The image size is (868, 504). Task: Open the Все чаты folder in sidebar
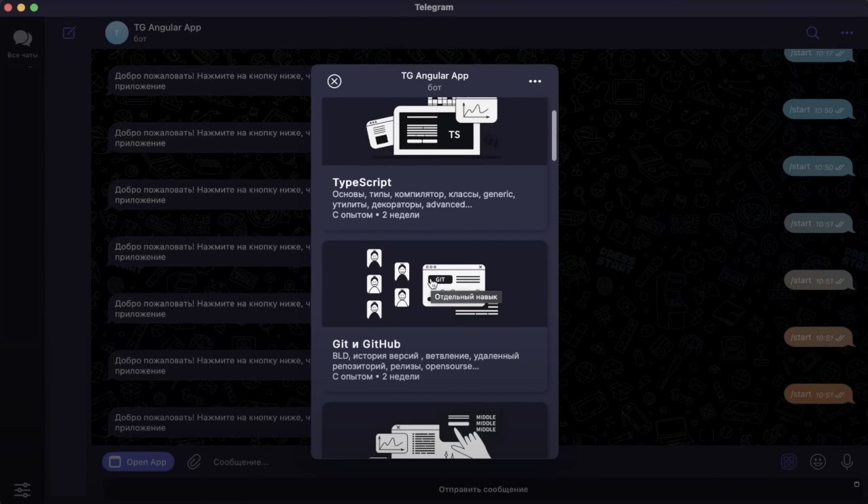(x=22, y=43)
